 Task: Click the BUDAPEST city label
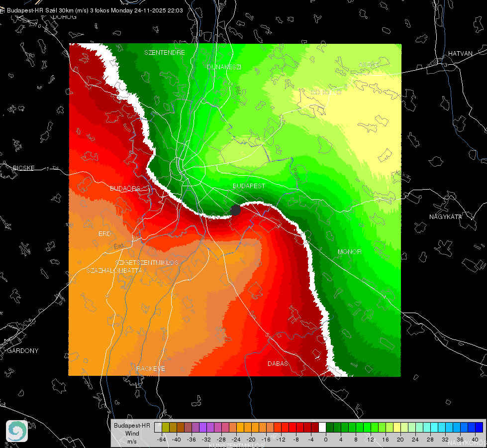coord(249,186)
